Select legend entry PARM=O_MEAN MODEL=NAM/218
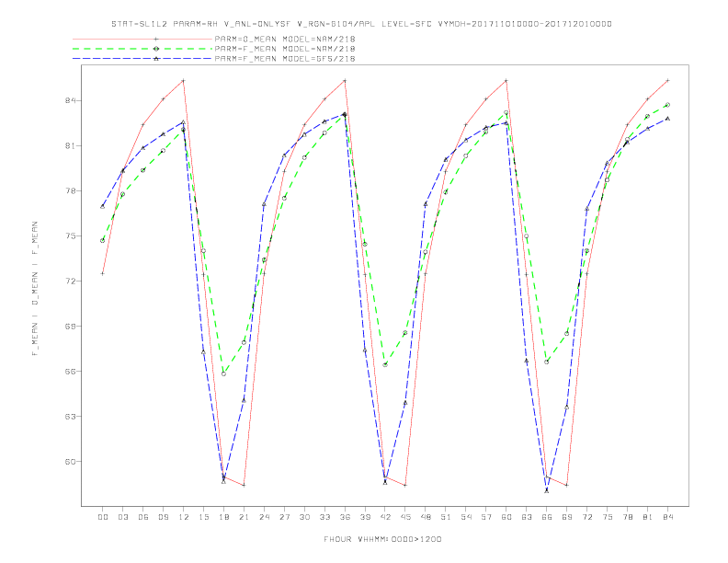The image size is (728, 563). 285,39
